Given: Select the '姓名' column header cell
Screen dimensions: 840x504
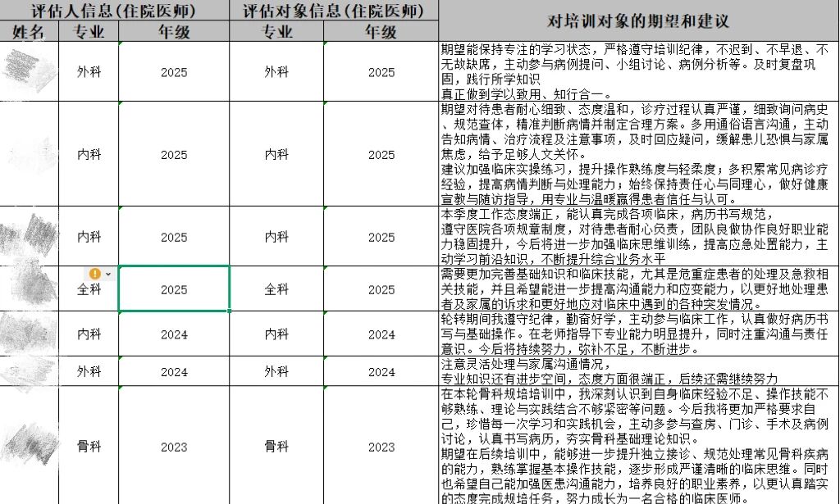Looking at the screenshot, I should coord(30,32).
